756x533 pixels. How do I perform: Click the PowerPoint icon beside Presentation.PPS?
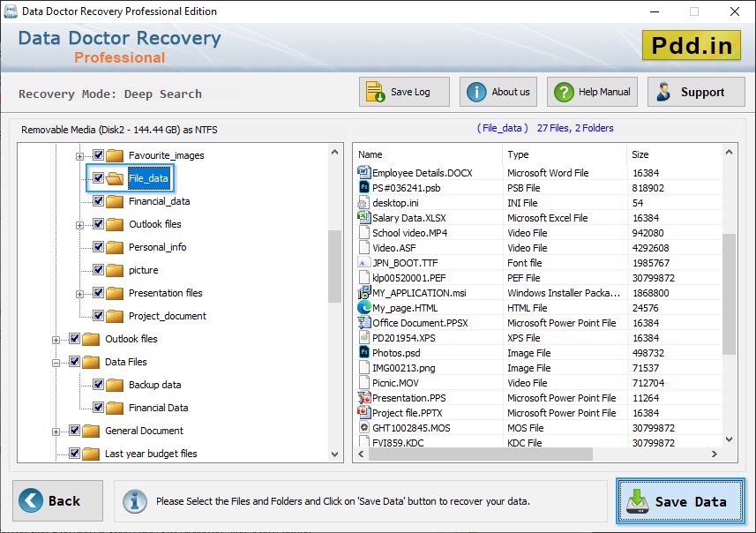364,397
